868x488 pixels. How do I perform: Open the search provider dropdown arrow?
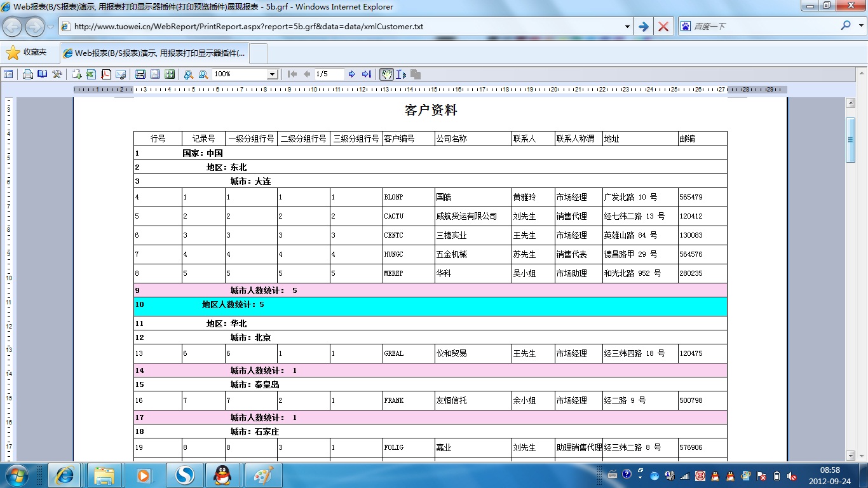pyautogui.click(x=861, y=27)
